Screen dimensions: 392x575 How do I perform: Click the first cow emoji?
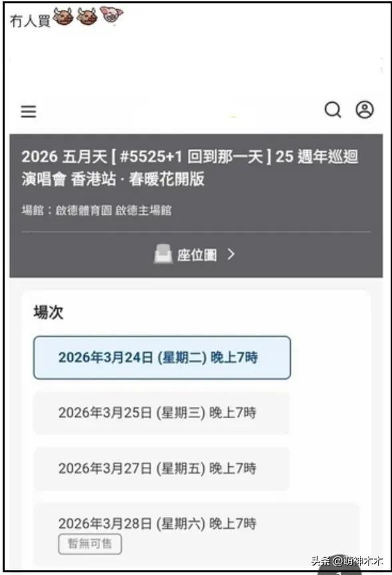63,17
